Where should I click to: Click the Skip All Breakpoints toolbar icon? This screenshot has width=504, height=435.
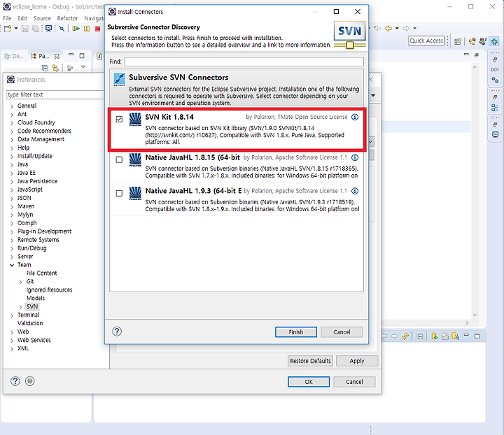[x=62, y=29]
